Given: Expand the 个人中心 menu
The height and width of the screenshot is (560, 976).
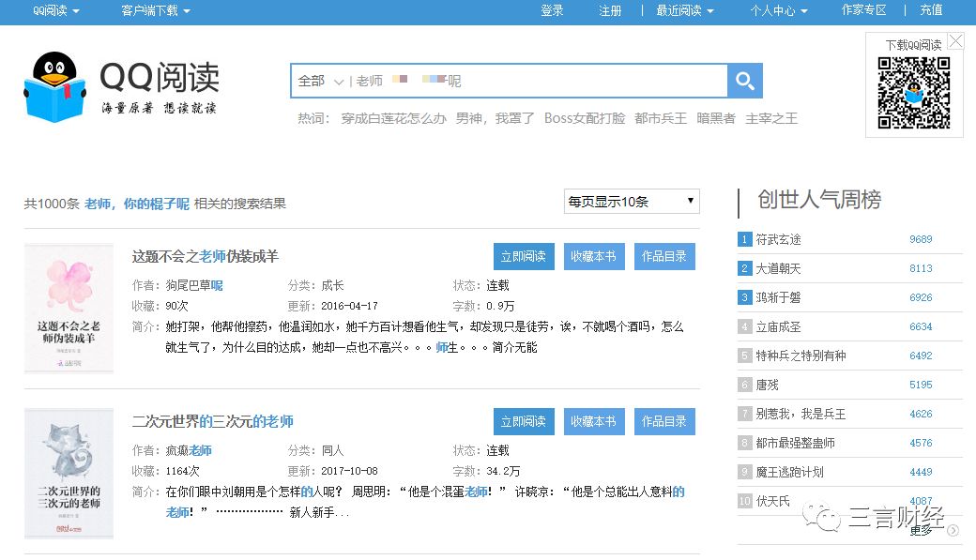Looking at the screenshot, I should (779, 10).
